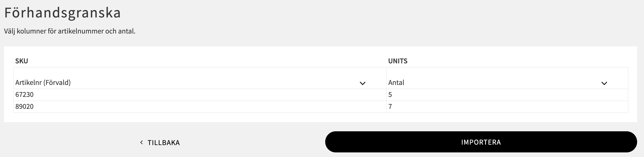Click the 'Artikelnr (Förvald)' label text

click(x=43, y=82)
